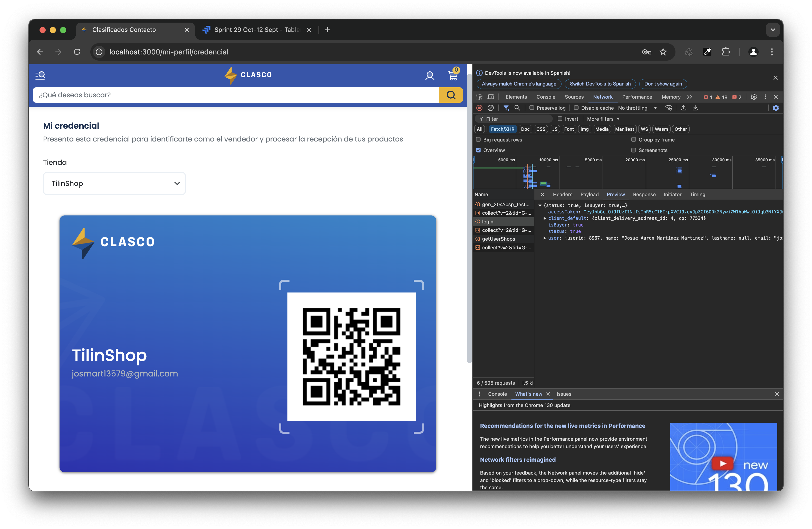Open the Headers tab of request

click(562, 195)
